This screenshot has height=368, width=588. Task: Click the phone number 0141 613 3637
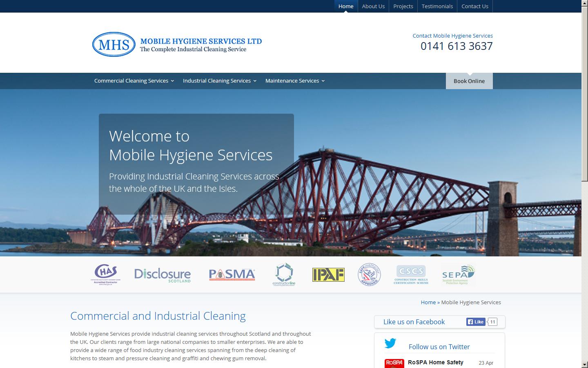click(x=457, y=46)
